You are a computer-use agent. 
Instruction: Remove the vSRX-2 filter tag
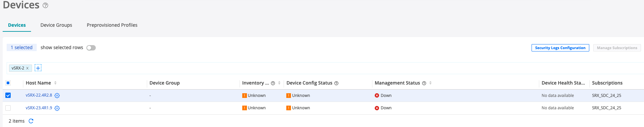[x=27, y=68]
